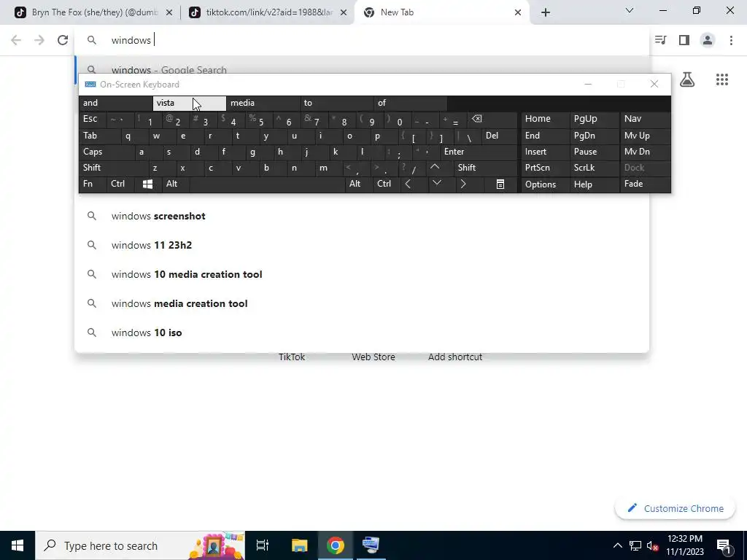Select 'windows 10 iso' suggestion
This screenshot has height=560, width=747.
(362, 332)
